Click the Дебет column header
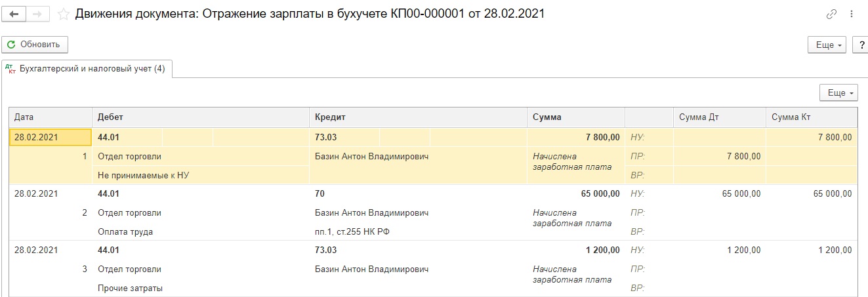 pos(199,117)
